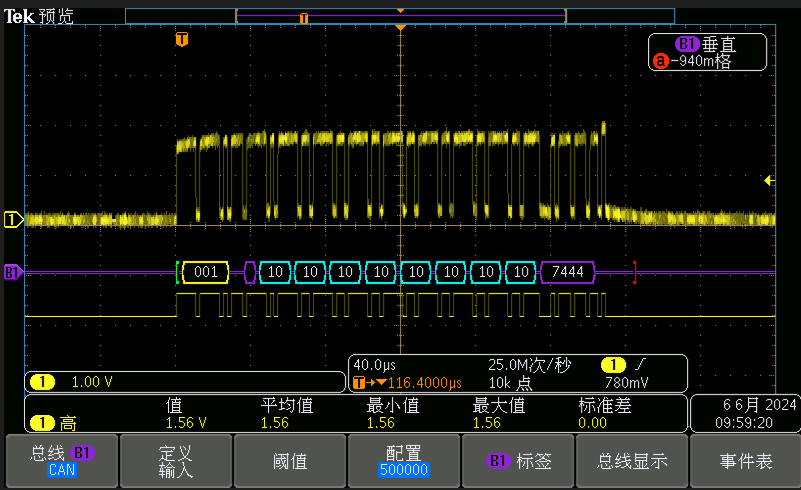Image resolution: width=801 pixels, height=490 pixels.
Task: Click the -940m格 position value
Action: (x=701, y=61)
